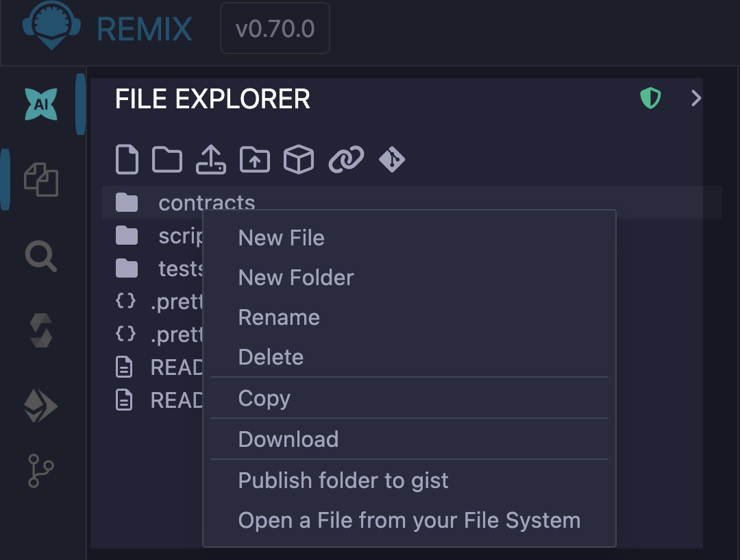Choose New Folder from context menu
Image resolution: width=740 pixels, height=560 pixels.
coord(409,277)
